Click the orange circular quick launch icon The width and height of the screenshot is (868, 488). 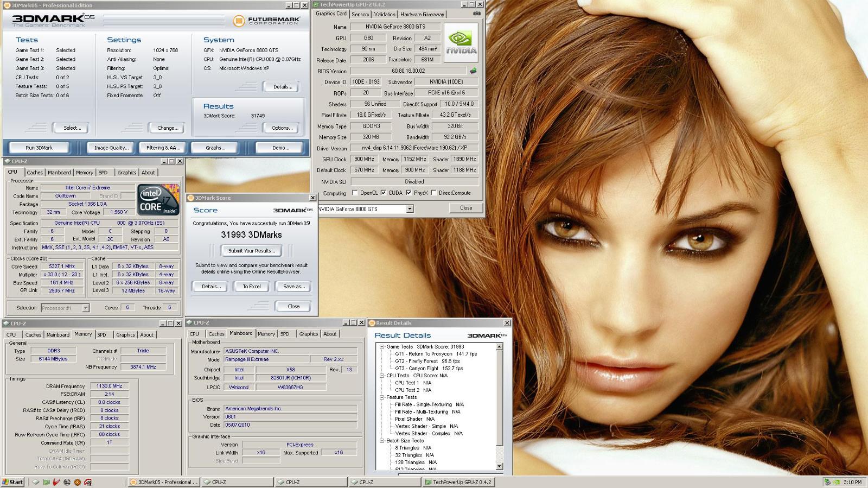[77, 482]
